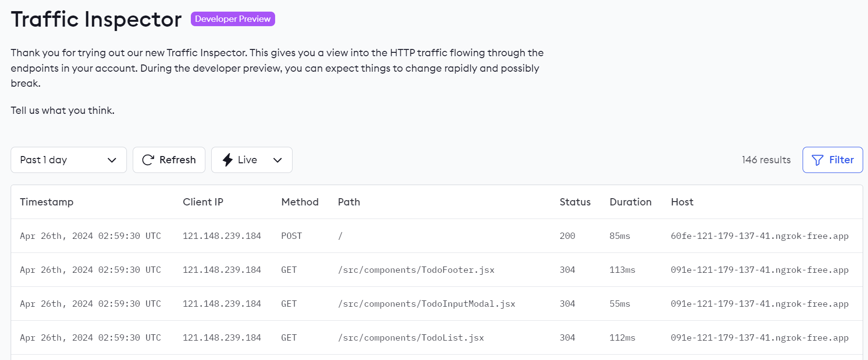Viewport: 868px width, 360px height.
Task: Open the Filter button
Action: (832, 160)
